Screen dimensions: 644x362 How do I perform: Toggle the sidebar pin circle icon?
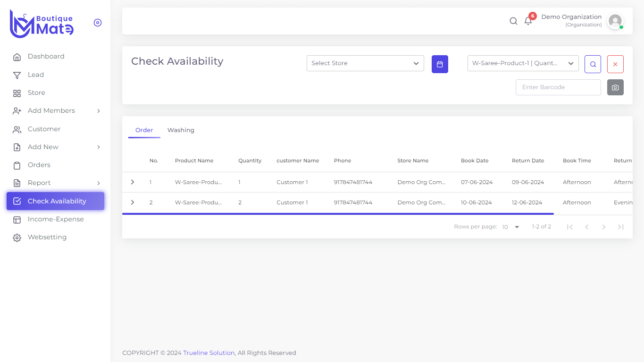pos(98,23)
